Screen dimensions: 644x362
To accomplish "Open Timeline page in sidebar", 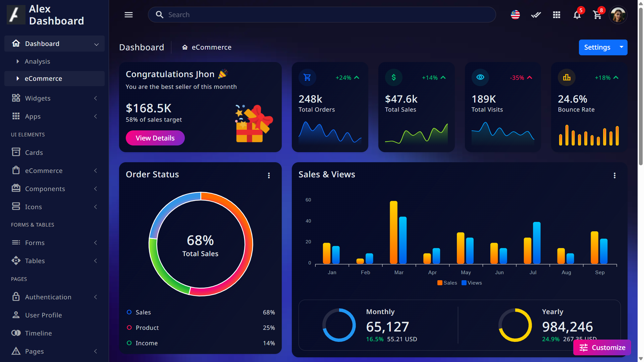I will click(38, 333).
